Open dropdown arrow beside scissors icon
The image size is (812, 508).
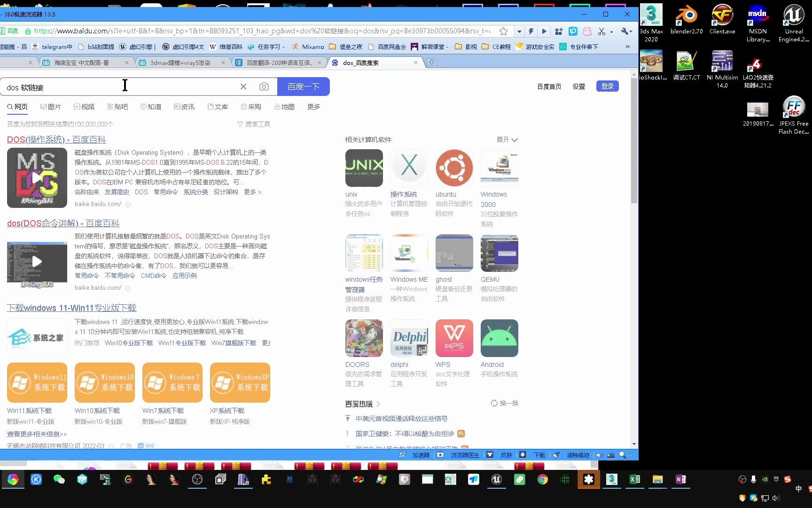611,32
